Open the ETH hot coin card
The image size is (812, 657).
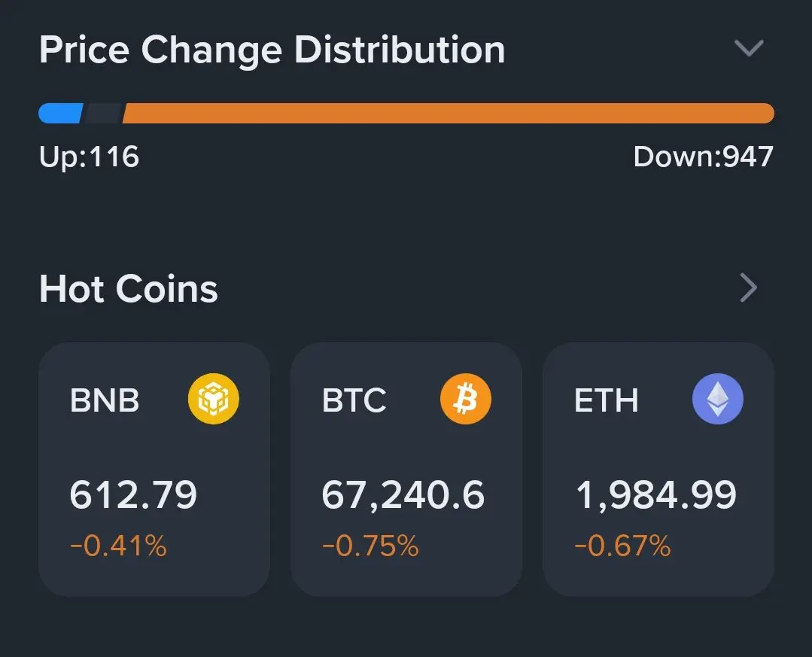point(658,469)
